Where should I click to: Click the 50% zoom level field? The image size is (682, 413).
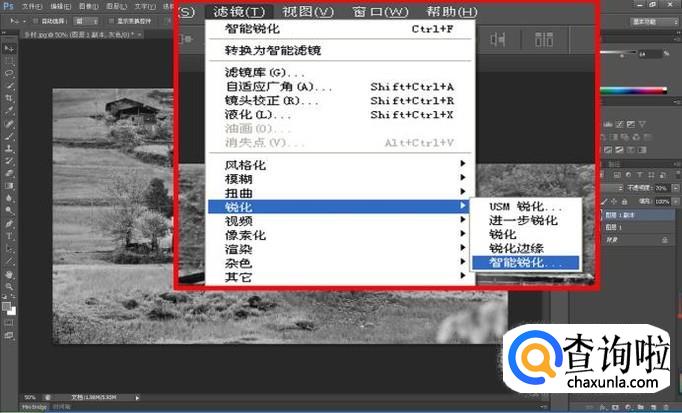pos(30,397)
